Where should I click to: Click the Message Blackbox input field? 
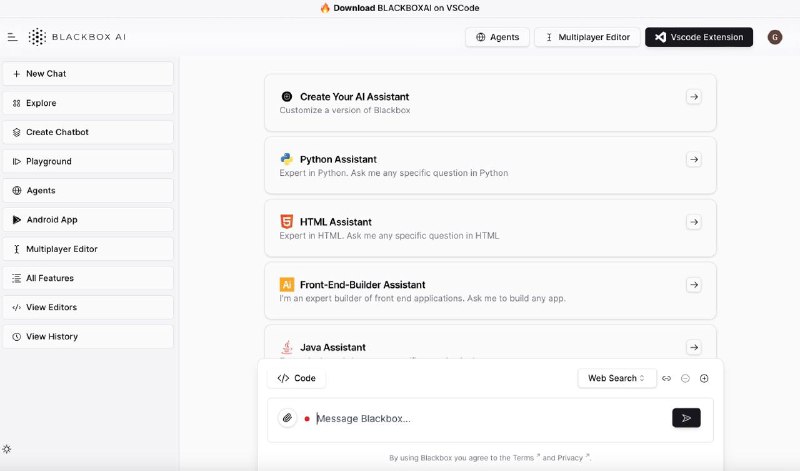point(490,418)
